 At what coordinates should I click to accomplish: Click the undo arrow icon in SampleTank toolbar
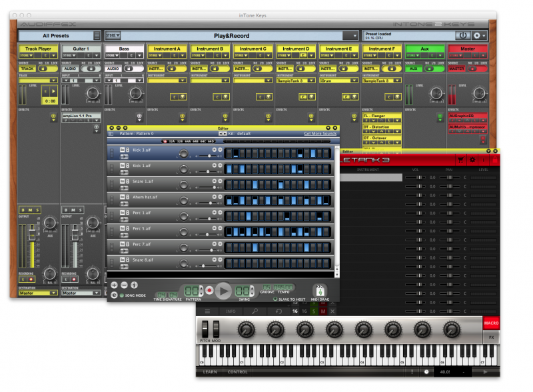click(x=278, y=311)
